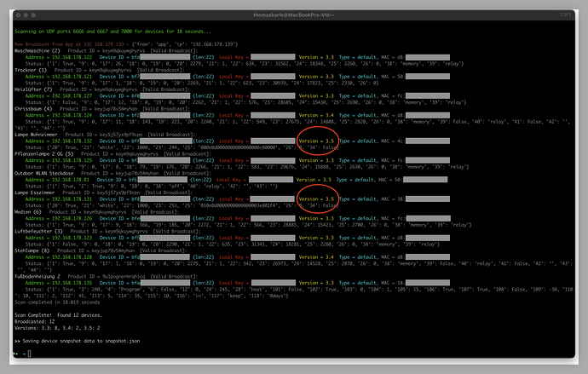Select the device name 'Waschmaschine (2)'
Viewport: 588px width, 374px height.
(37, 50)
